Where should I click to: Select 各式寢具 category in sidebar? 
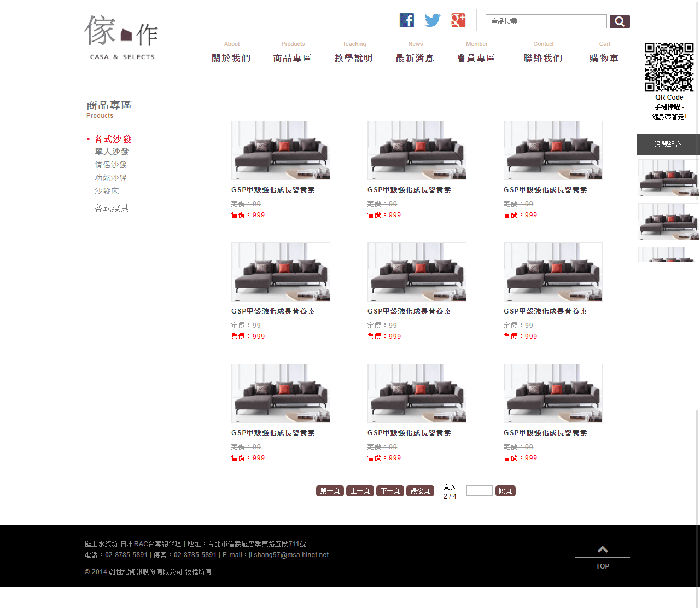pyautogui.click(x=111, y=208)
